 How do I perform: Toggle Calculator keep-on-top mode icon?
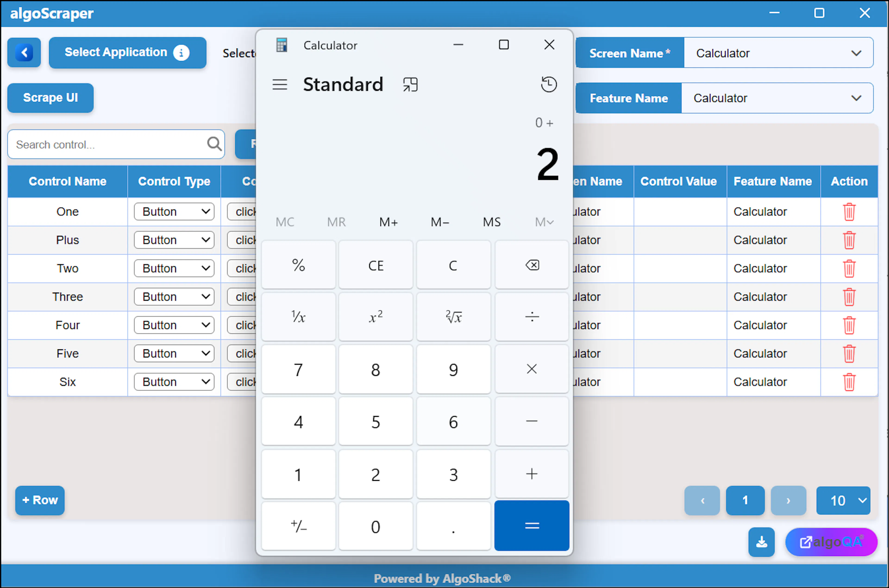click(x=410, y=84)
